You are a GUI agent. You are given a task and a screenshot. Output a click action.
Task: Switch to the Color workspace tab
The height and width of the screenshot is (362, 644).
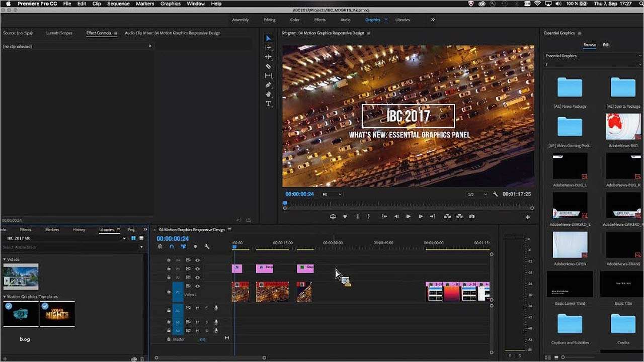tap(294, 20)
